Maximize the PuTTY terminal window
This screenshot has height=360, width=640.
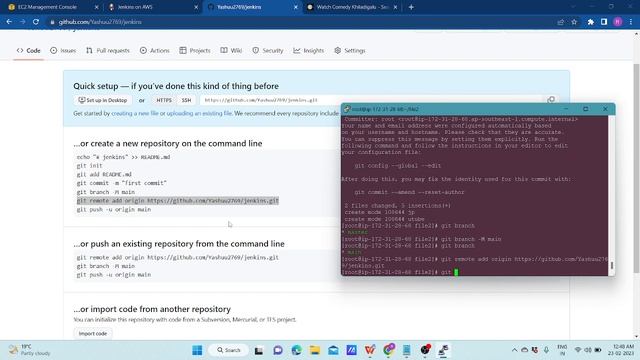pyautogui.click(x=586, y=109)
